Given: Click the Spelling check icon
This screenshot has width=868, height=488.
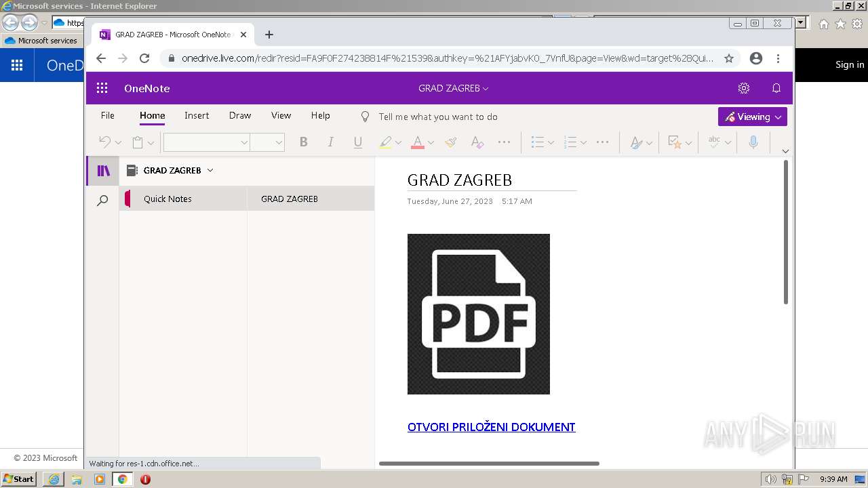Looking at the screenshot, I should [x=714, y=142].
